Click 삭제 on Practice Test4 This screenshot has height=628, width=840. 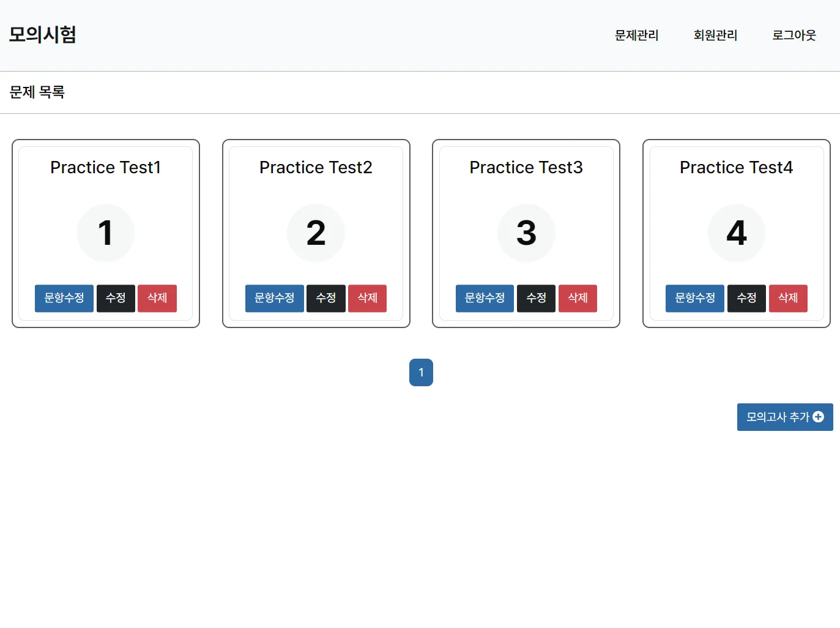(x=788, y=298)
